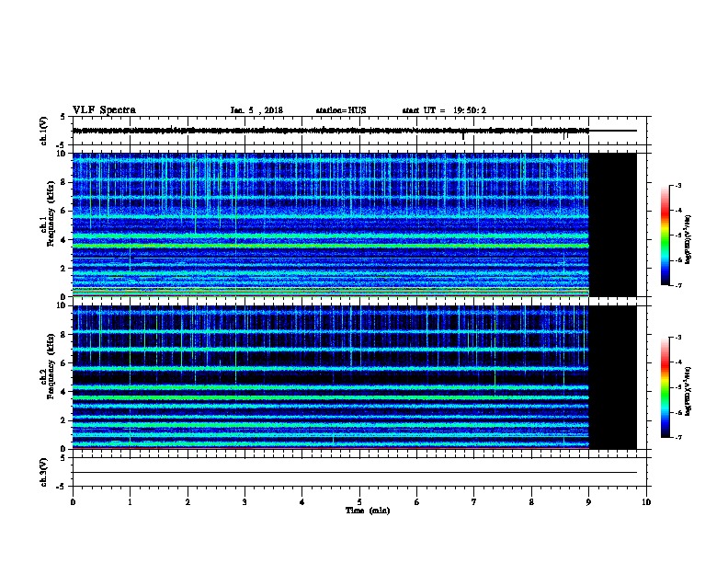This screenshot has height=563, width=728.
Task: Click time axis tick label "7"
Action: (474, 501)
